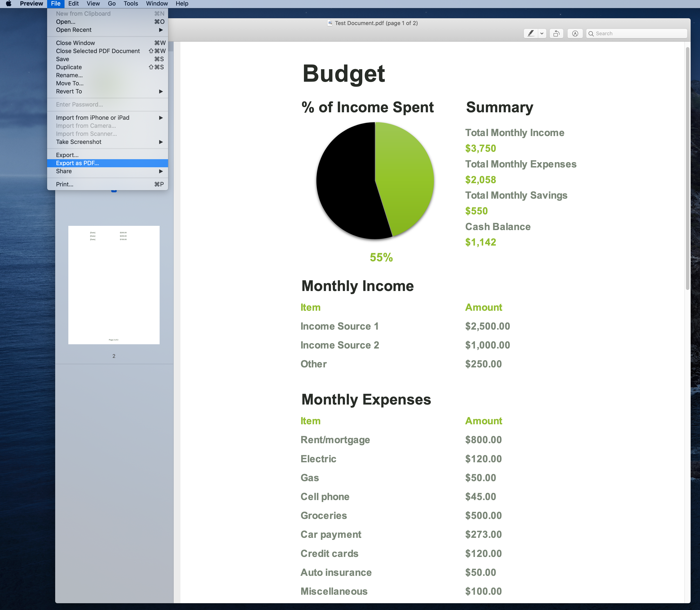Choose Export as PDF… menu item

click(78, 163)
